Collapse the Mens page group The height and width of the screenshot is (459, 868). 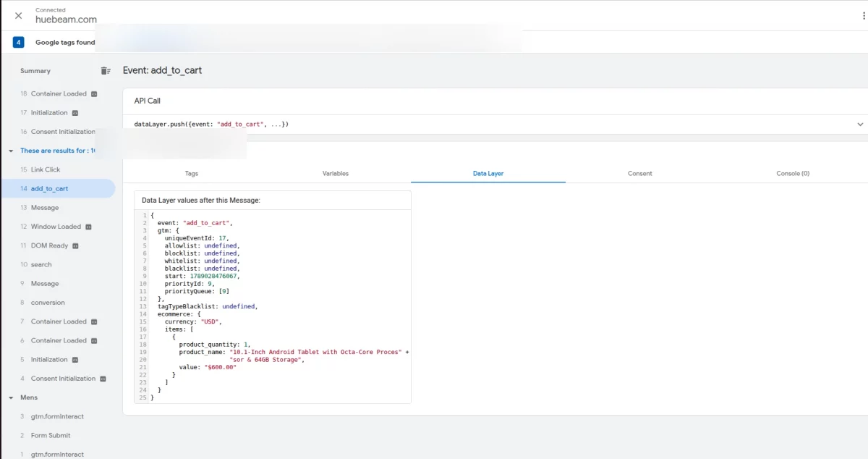coord(11,397)
